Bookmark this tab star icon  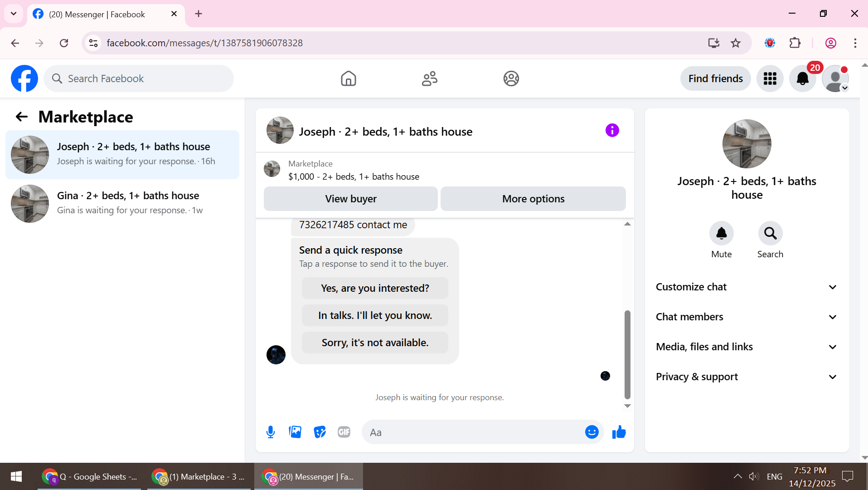click(736, 43)
